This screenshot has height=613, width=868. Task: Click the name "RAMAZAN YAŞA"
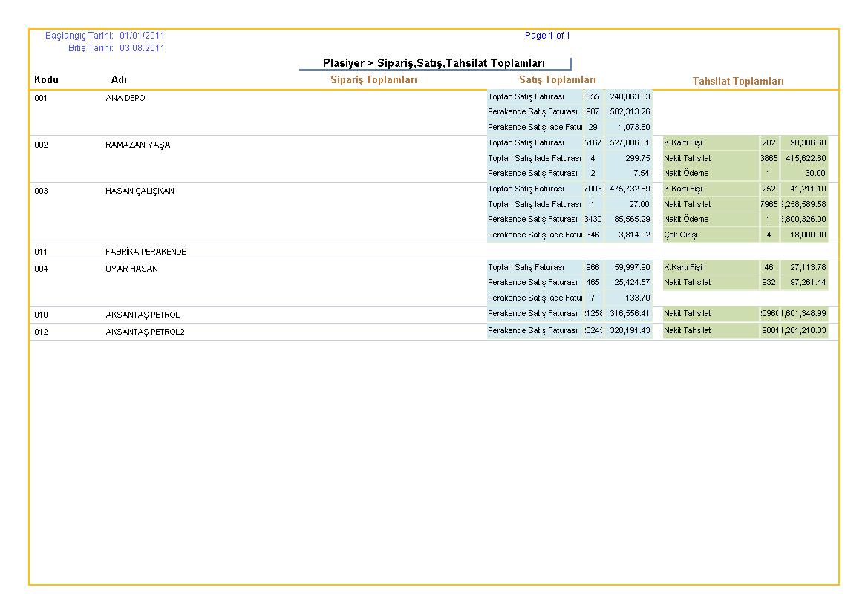point(138,145)
